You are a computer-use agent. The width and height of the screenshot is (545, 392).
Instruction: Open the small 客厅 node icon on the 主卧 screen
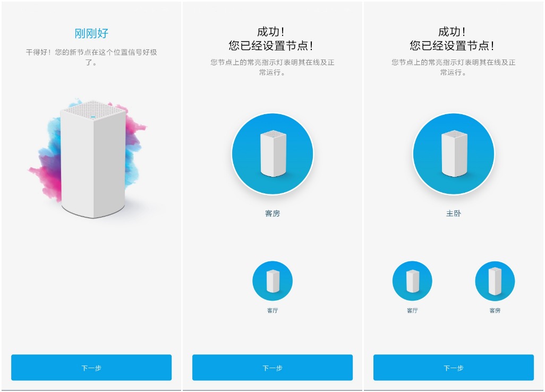point(412,281)
